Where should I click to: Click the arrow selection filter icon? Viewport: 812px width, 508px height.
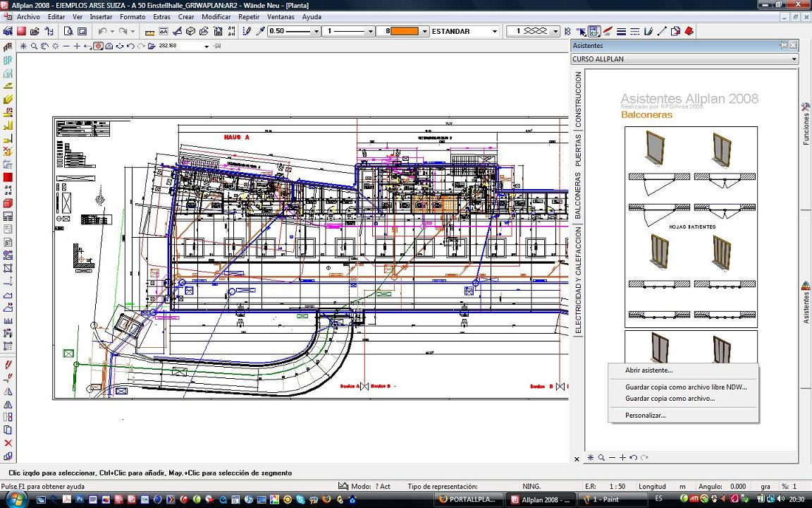(x=581, y=32)
